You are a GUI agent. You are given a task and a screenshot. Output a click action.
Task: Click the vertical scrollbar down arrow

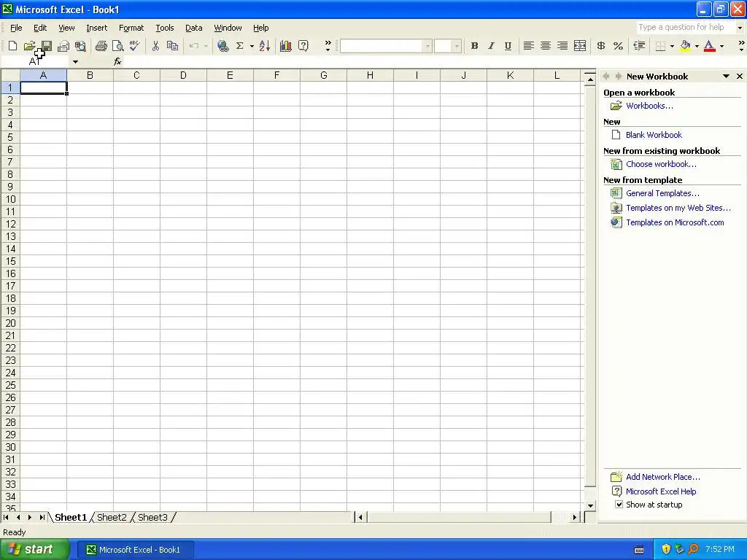click(x=590, y=506)
